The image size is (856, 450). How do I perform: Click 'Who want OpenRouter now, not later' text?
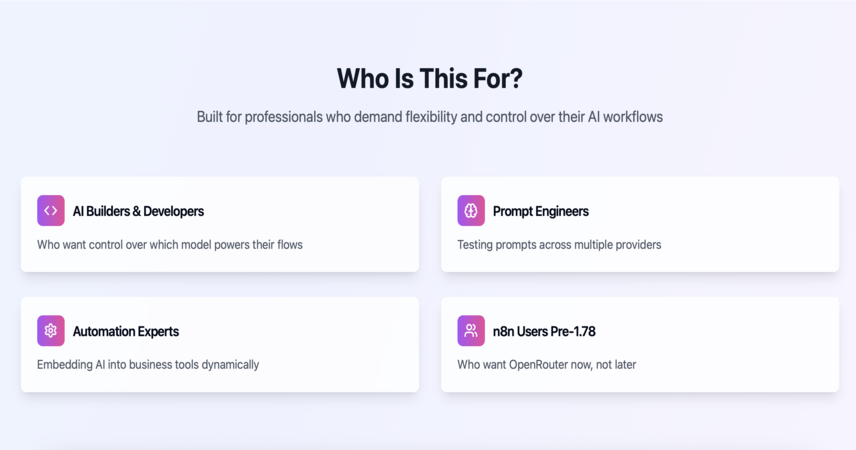[546, 365]
